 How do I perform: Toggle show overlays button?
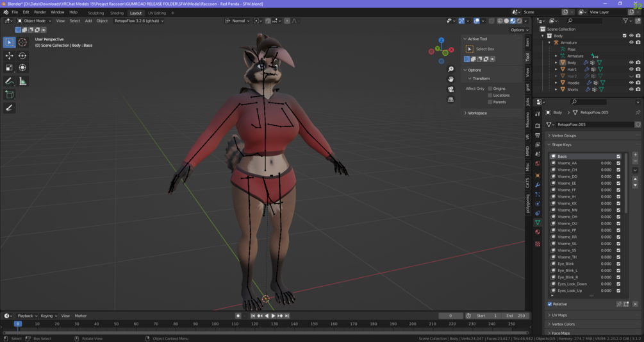tap(476, 21)
